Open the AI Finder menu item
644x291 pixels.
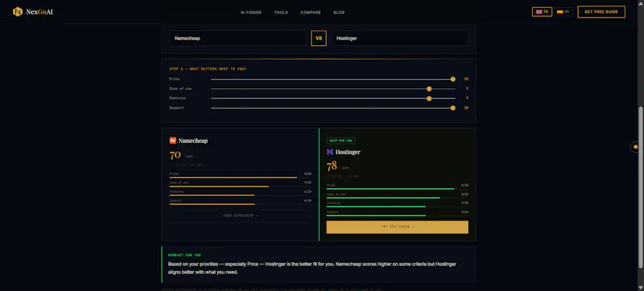[251, 12]
